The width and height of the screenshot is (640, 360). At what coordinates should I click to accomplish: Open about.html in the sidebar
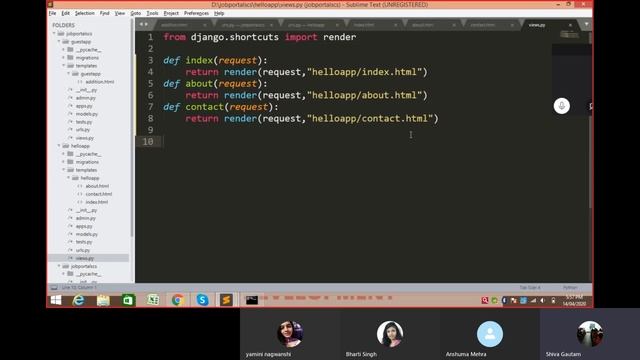pyautogui.click(x=97, y=186)
